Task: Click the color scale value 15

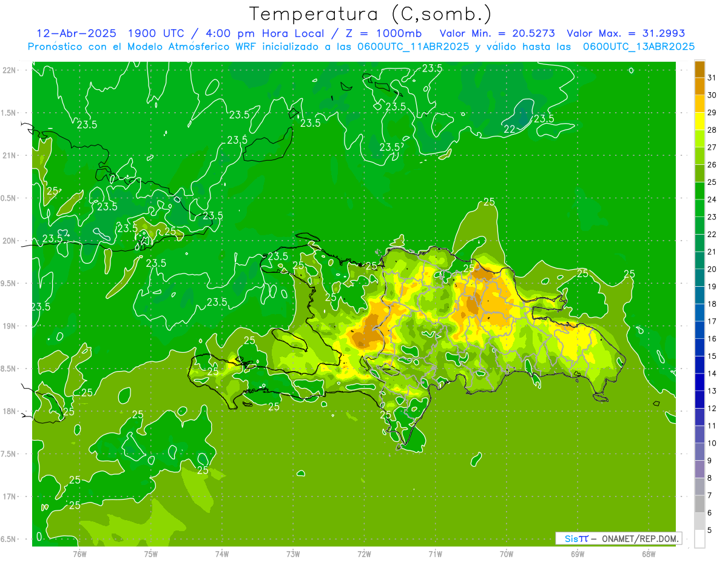Action: 712,356
